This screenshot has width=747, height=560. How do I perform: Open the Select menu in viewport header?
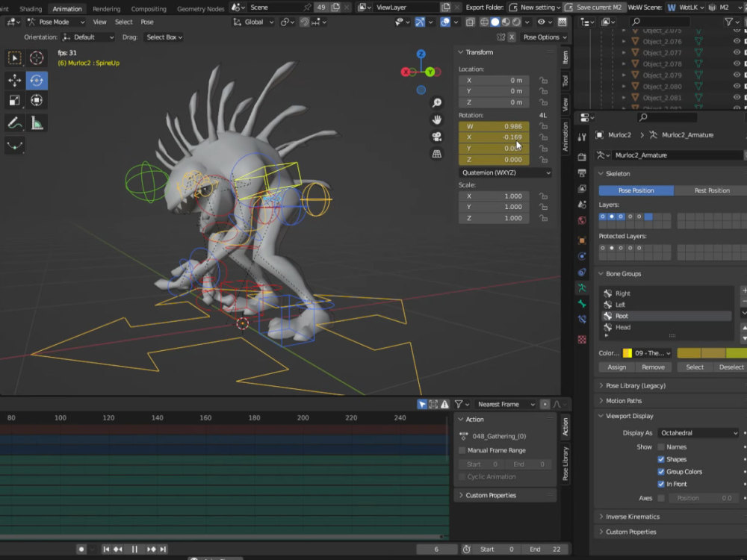pyautogui.click(x=123, y=22)
